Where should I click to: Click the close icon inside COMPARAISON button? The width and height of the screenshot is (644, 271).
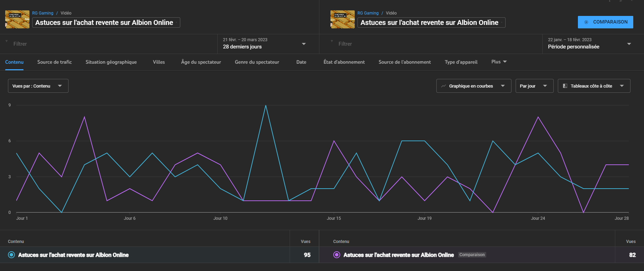coord(586,22)
